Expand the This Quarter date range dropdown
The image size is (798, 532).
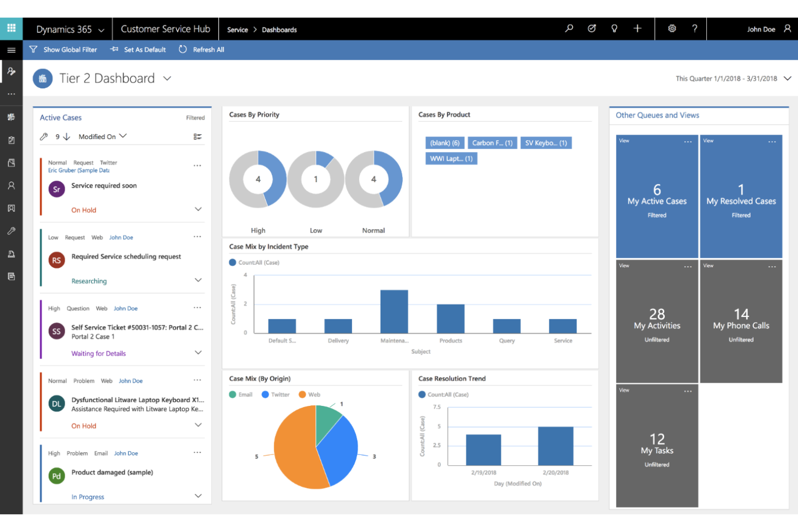coord(787,79)
